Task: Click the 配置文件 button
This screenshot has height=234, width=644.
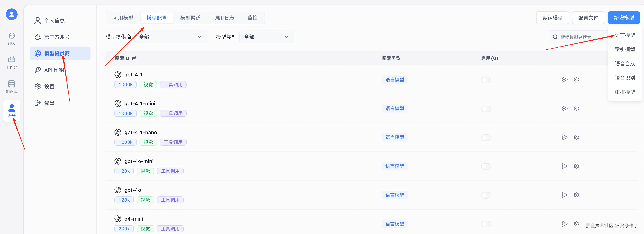Action: coord(588,18)
